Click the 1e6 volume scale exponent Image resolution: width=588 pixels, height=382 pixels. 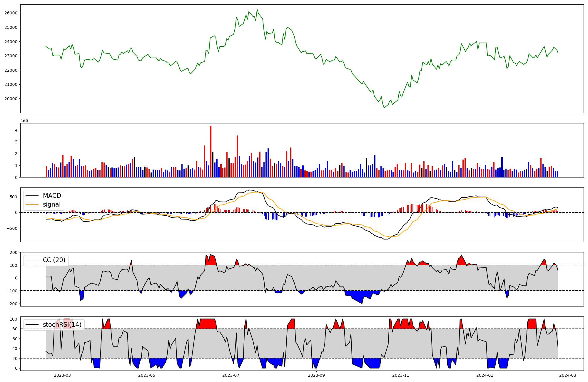(x=24, y=120)
